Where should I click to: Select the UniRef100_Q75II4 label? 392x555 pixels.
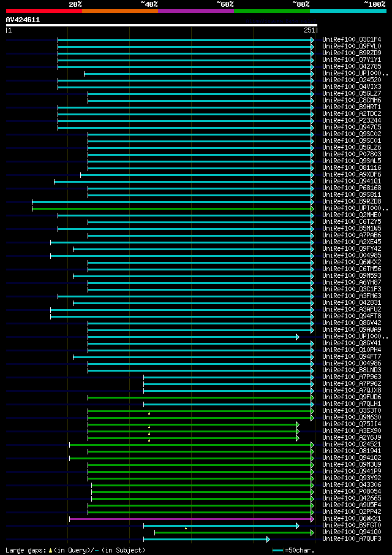[x=352, y=424]
